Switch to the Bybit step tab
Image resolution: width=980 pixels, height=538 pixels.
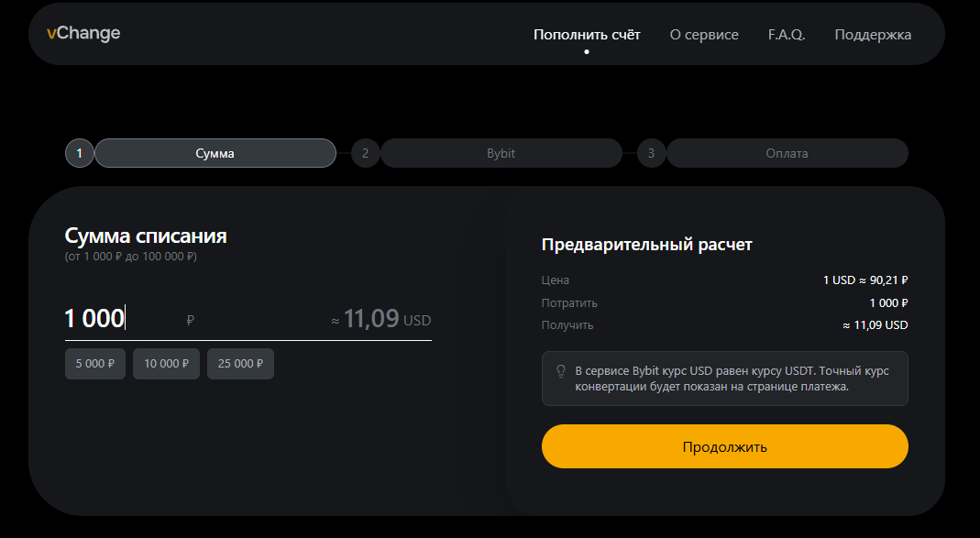(x=501, y=153)
